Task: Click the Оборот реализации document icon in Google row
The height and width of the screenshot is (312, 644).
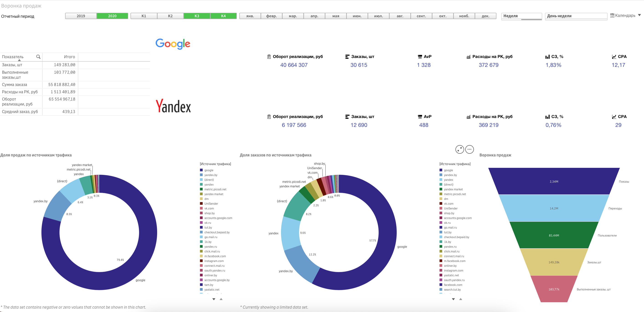Action: pos(269,56)
